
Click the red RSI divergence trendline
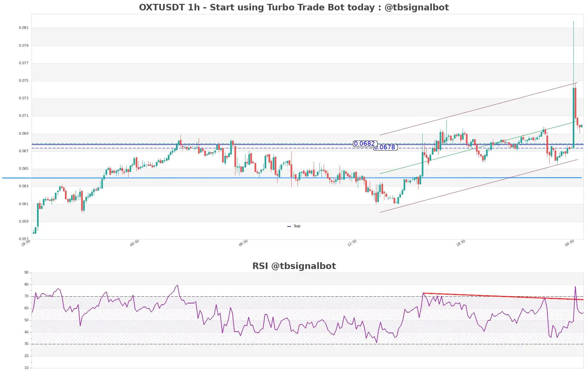[x=503, y=296]
